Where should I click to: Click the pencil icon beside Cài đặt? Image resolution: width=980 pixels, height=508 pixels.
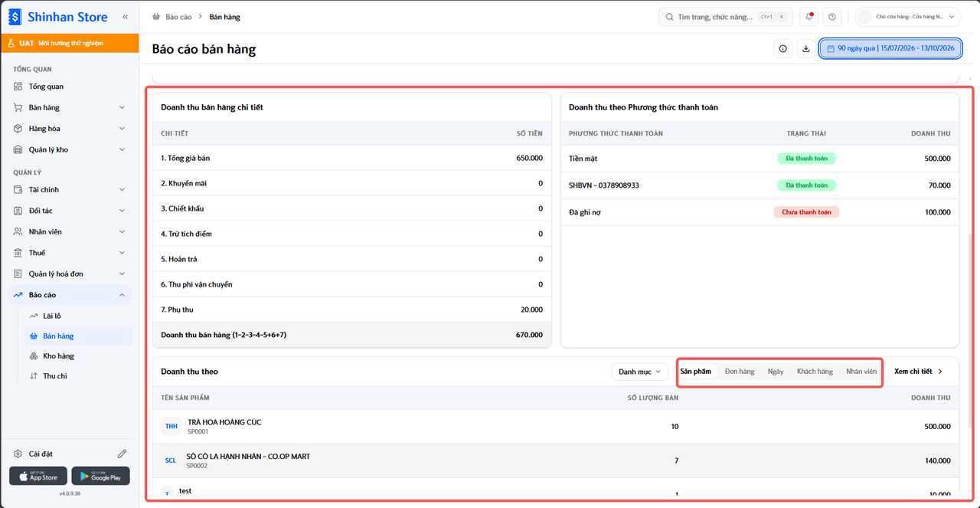122,454
